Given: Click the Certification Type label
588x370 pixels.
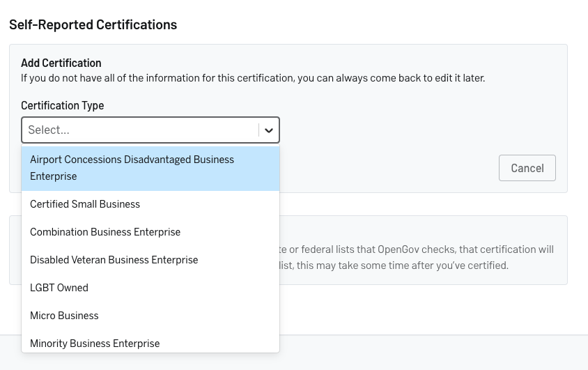Looking at the screenshot, I should (x=62, y=106).
